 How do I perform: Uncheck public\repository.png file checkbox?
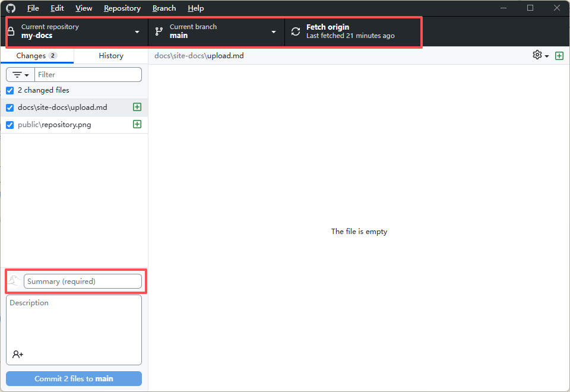click(x=9, y=125)
